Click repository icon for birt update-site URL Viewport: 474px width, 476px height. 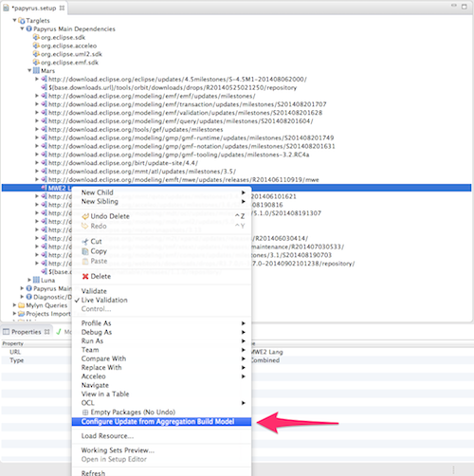45,163
